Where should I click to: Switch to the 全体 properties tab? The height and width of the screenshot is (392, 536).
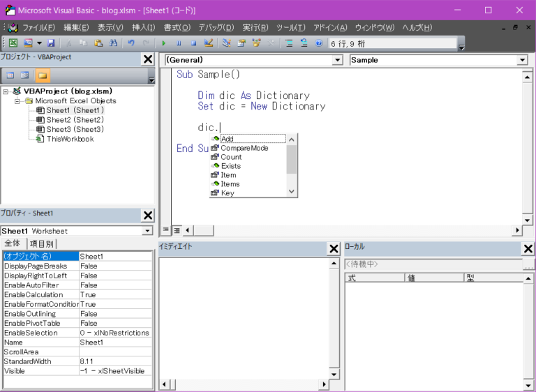(x=13, y=243)
